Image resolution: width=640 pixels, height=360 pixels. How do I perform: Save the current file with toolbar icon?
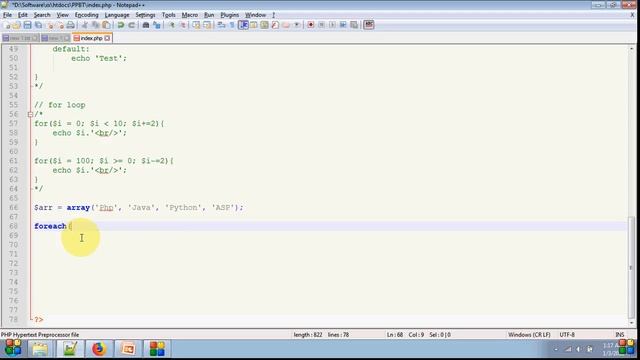[27, 25]
